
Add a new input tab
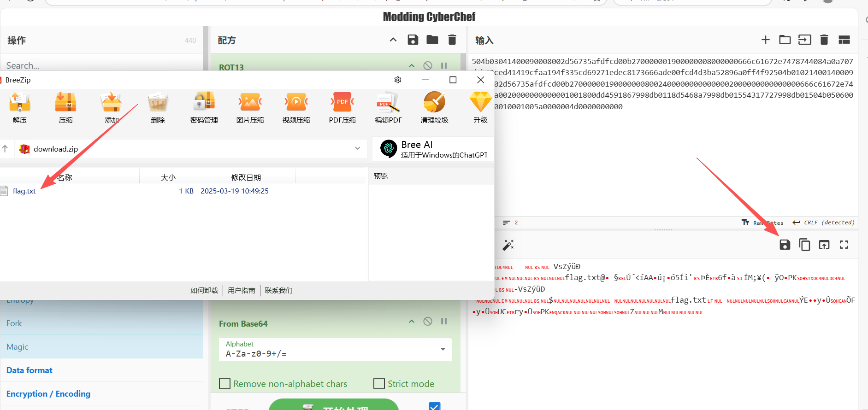[766, 40]
